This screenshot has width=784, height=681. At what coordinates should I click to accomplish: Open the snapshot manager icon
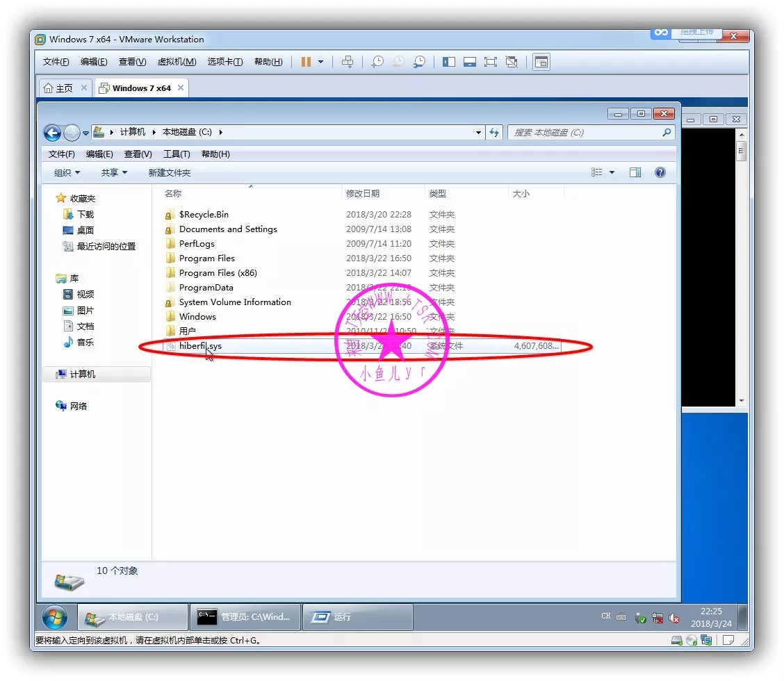tap(419, 62)
